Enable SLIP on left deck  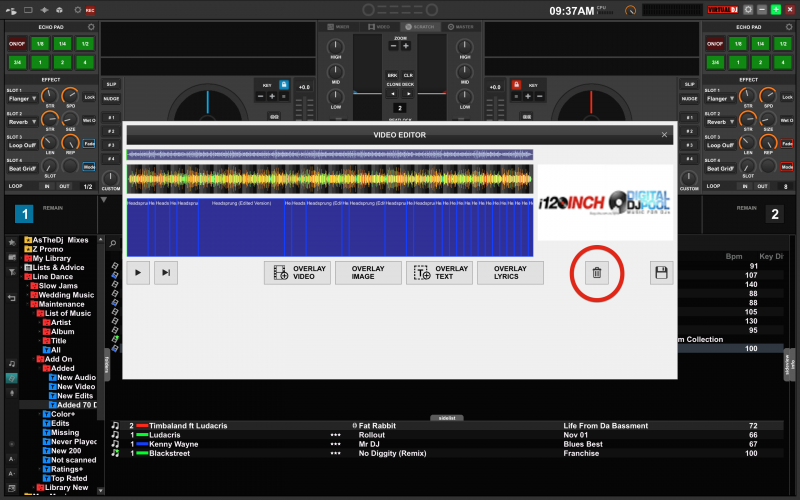111,84
